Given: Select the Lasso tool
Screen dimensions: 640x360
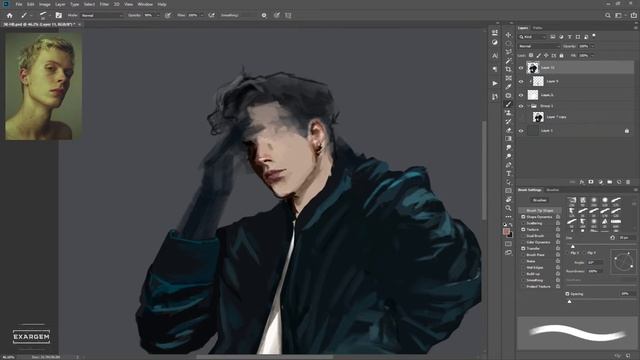Looking at the screenshot, I should [508, 52].
